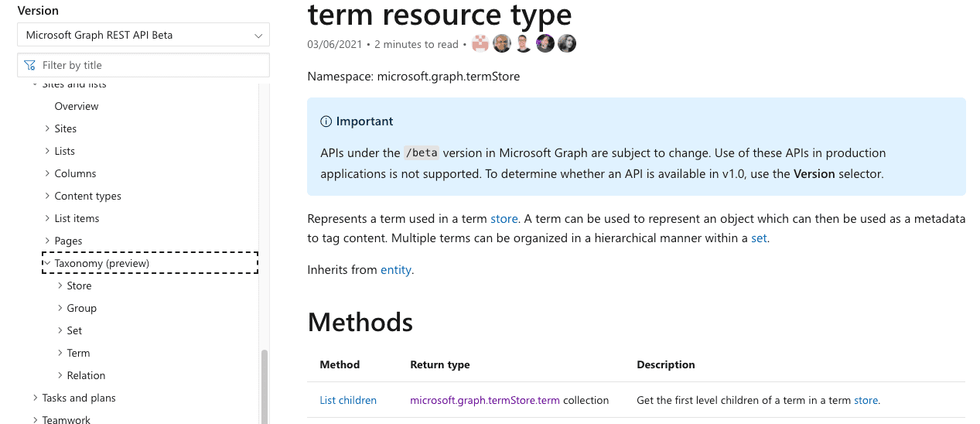Click the first contributor avatar
Image resolution: width=980 pixels, height=424 pixels.
point(480,44)
